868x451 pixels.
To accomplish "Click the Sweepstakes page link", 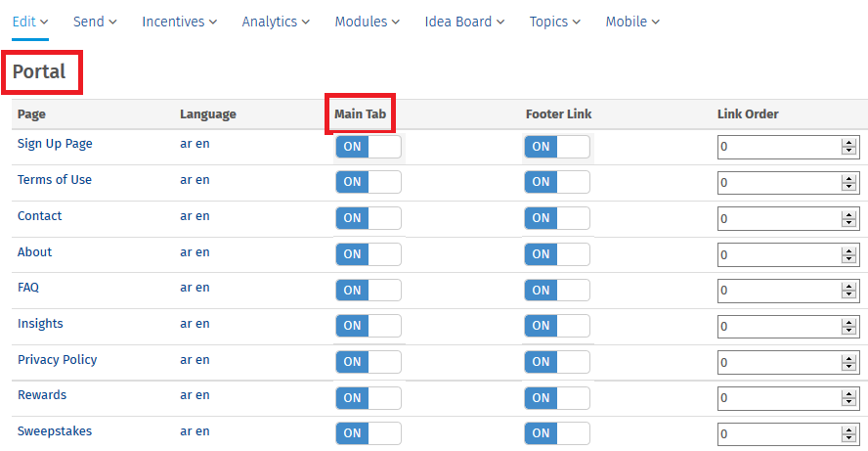I will pyautogui.click(x=55, y=431).
